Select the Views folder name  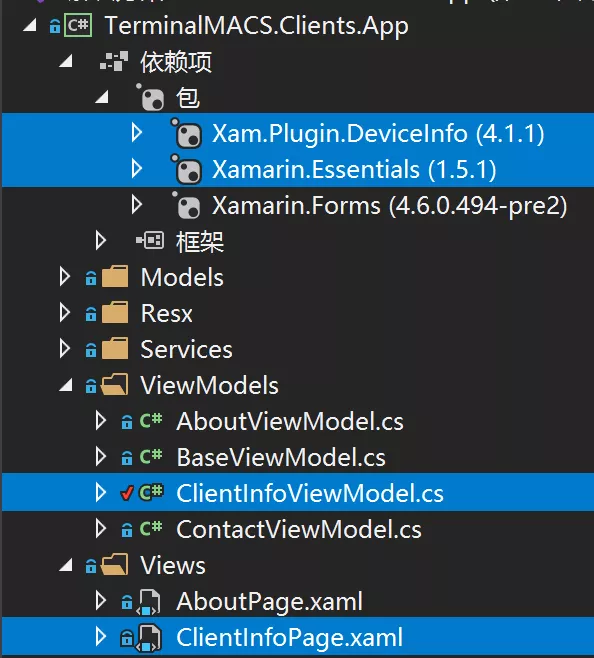[173, 566]
